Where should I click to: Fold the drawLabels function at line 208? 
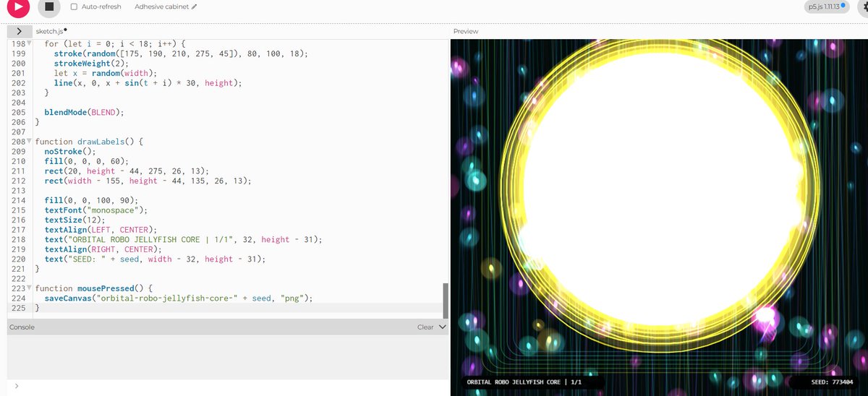pos(30,142)
